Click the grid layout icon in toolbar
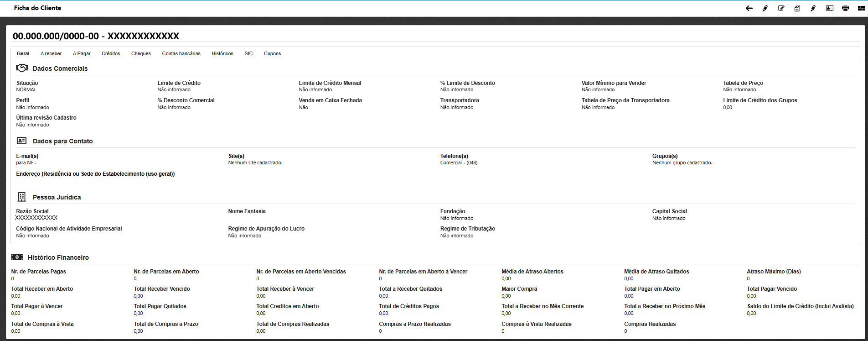 point(861,8)
